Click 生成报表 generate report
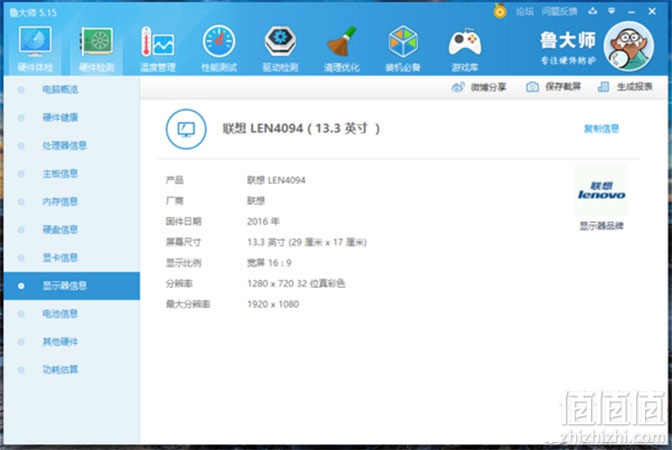The width and height of the screenshot is (672, 450). (x=625, y=87)
